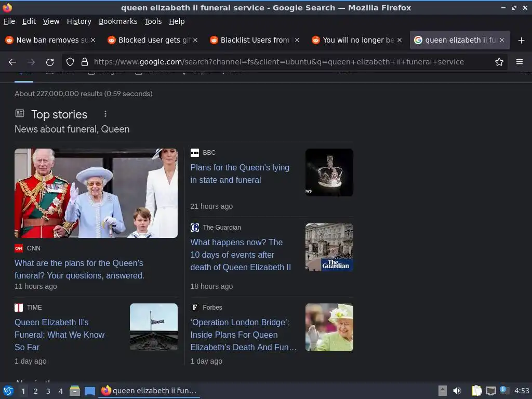Viewport: 532px width, 399px height.
Task: Open the File menu
Action: 9,21
